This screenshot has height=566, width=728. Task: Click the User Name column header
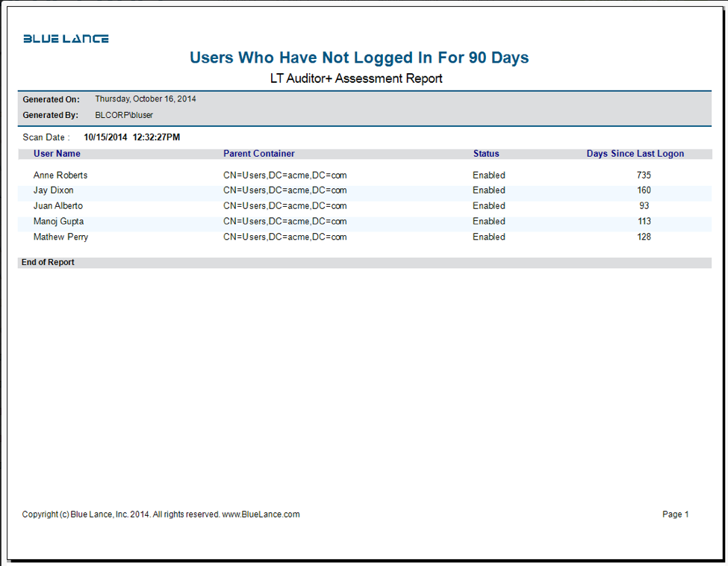(x=57, y=154)
